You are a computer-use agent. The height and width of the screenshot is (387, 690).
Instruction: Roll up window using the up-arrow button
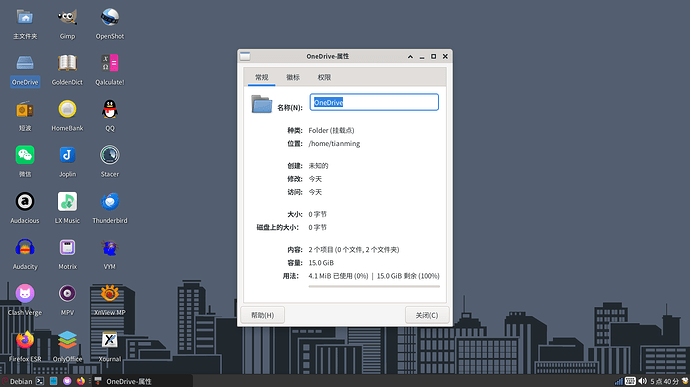click(x=410, y=56)
